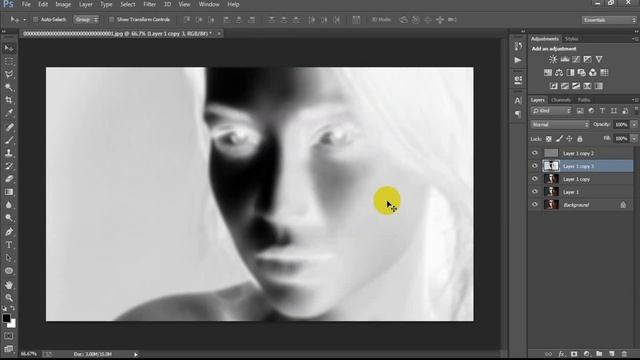
Task: Hide Layer 1 copy 2 visibility eye
Action: pos(535,153)
